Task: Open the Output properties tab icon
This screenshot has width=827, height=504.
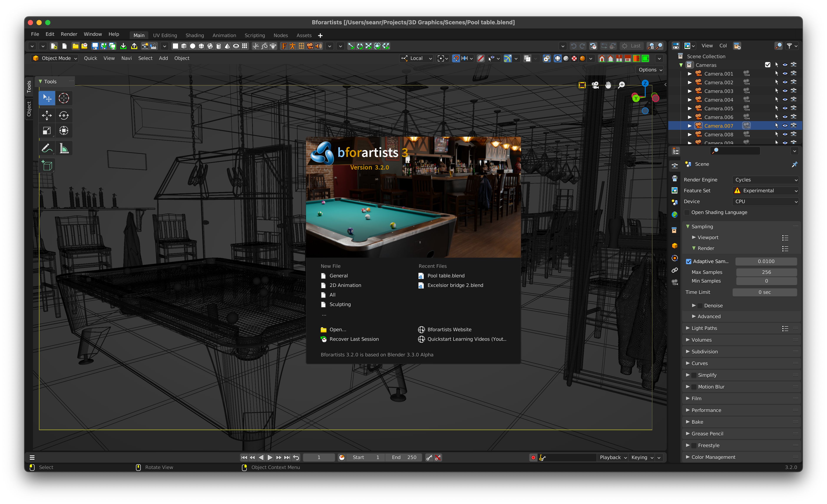Action: pyautogui.click(x=675, y=178)
